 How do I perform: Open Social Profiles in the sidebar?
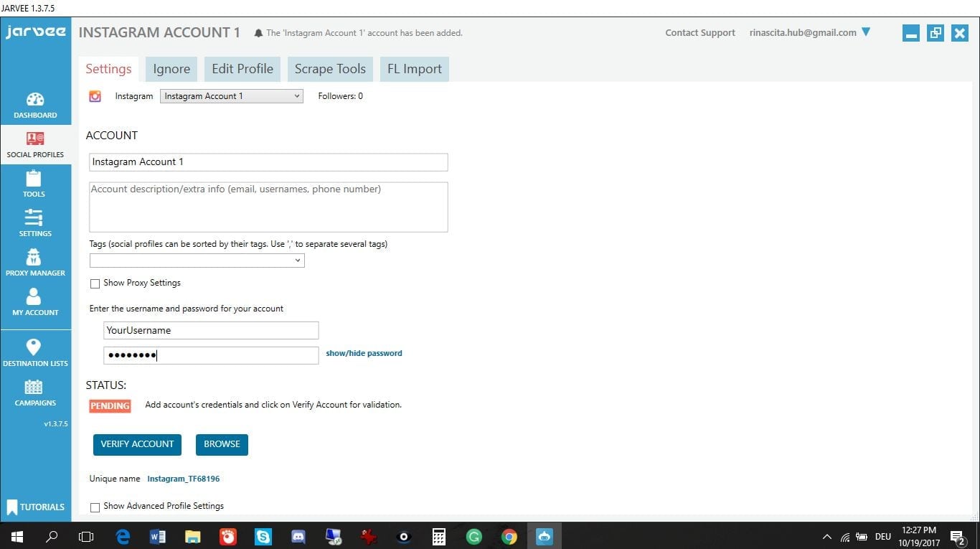pyautogui.click(x=35, y=145)
